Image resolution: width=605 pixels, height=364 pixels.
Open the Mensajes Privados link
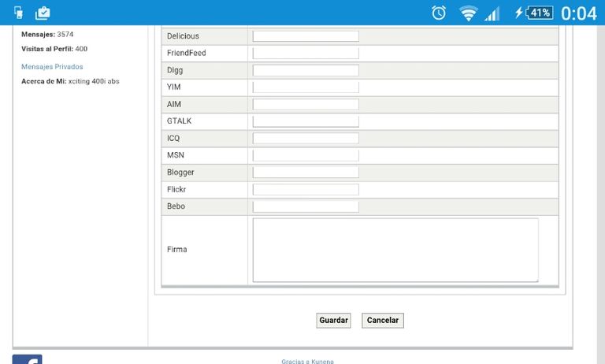coord(52,67)
